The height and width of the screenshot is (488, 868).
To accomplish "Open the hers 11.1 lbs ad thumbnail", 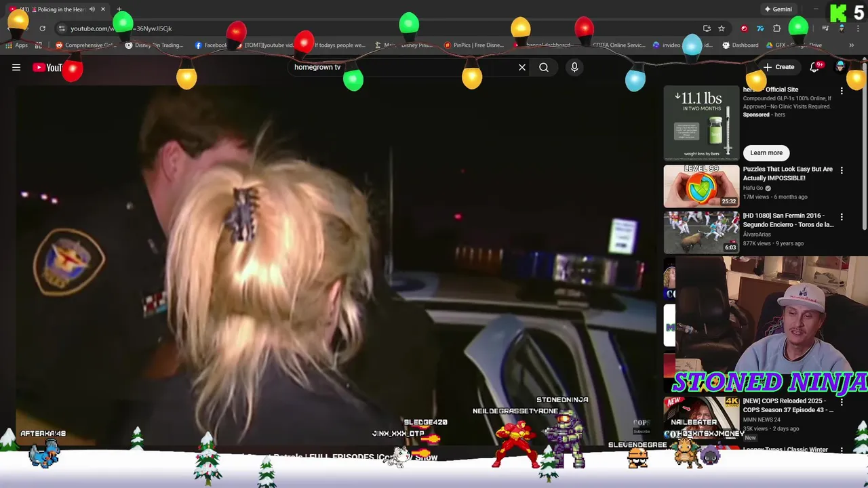I will click(x=701, y=122).
